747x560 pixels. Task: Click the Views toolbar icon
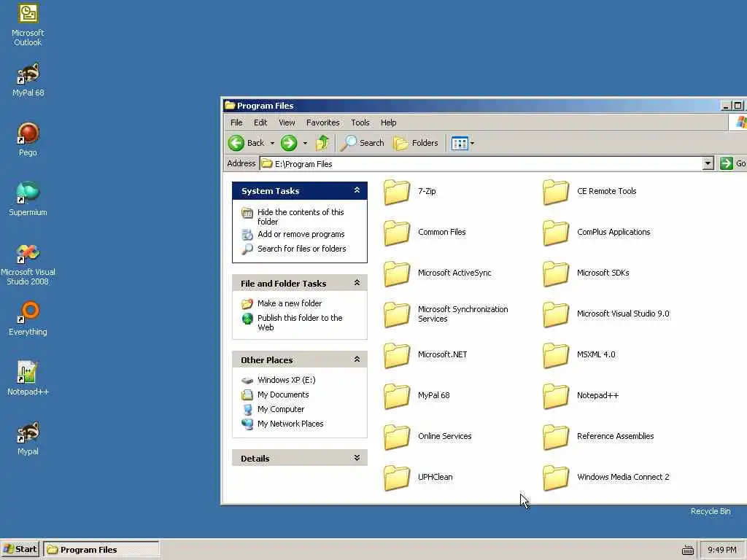point(460,143)
